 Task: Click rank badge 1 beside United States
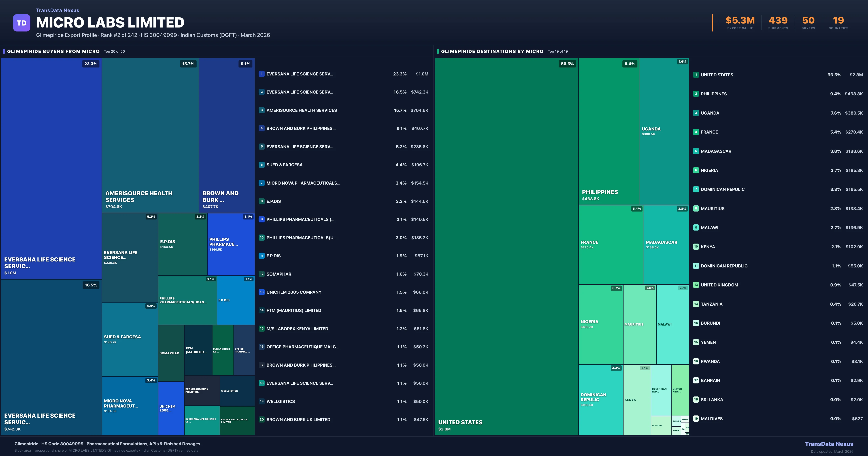pyautogui.click(x=696, y=75)
